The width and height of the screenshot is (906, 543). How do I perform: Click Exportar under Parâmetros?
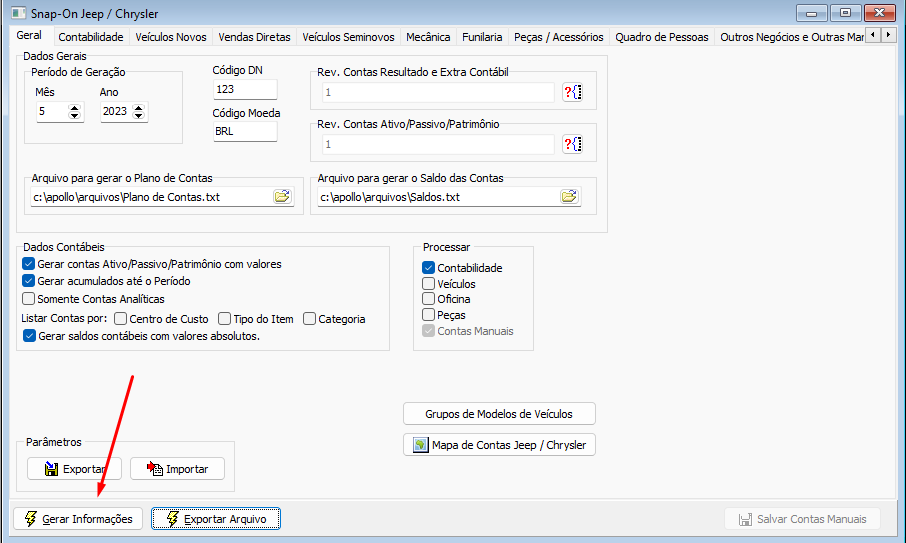tap(75, 468)
